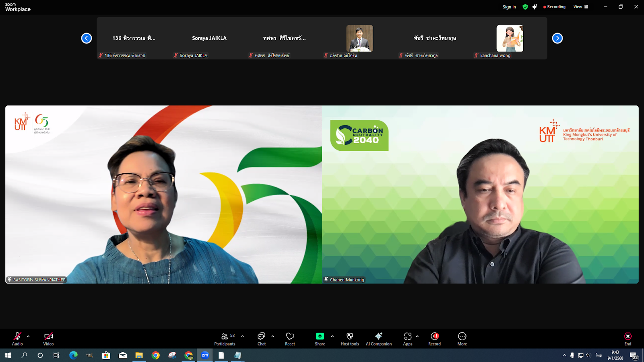Select the อภิชาต participant photo tile

point(360,38)
